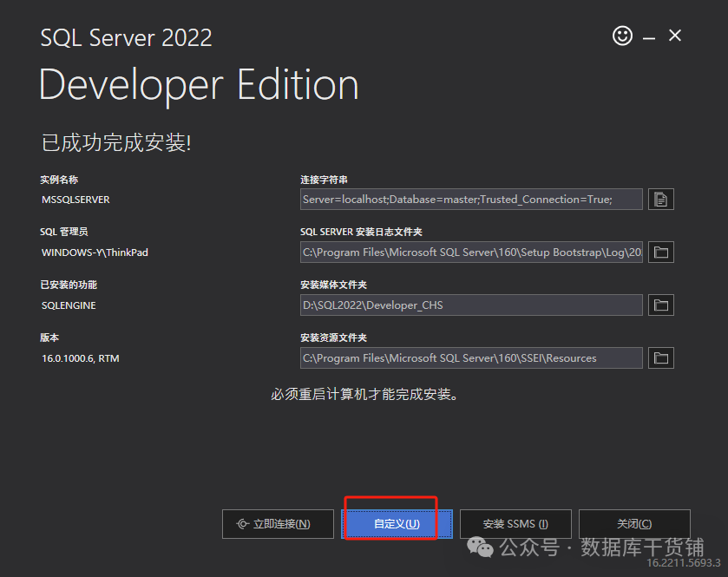The height and width of the screenshot is (577, 728).
Task: Minimize the installer window
Action: pyautogui.click(x=649, y=36)
